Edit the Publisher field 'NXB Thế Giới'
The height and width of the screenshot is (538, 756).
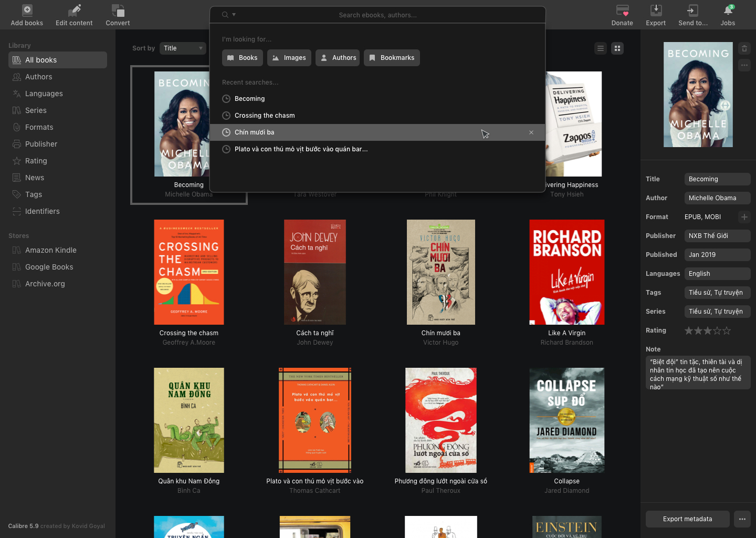[718, 236]
